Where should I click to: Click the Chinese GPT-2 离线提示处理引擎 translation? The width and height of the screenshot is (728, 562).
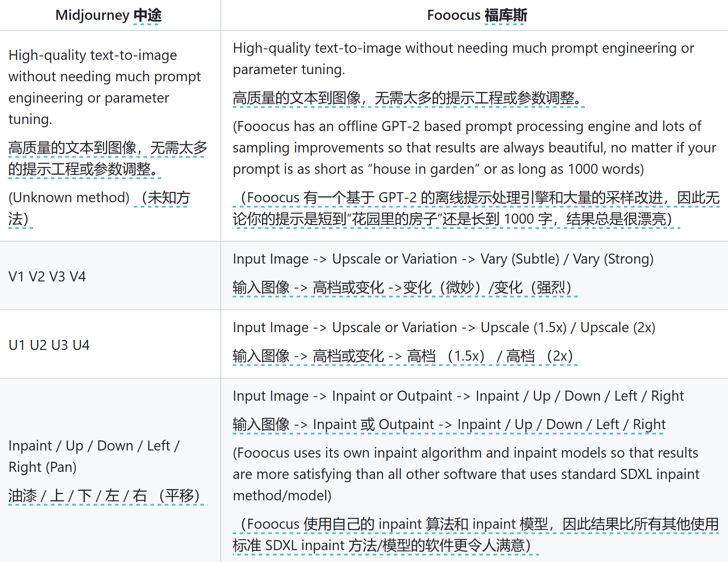[x=475, y=208]
